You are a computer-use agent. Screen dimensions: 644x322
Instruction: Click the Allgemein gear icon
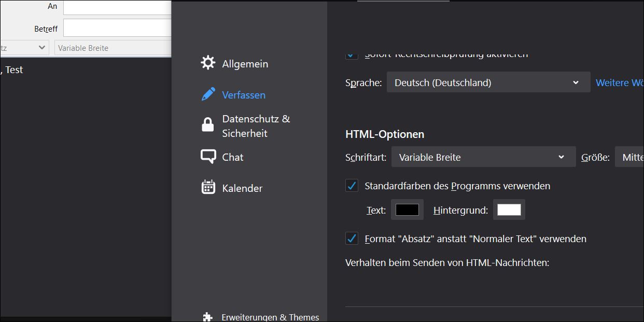[208, 63]
